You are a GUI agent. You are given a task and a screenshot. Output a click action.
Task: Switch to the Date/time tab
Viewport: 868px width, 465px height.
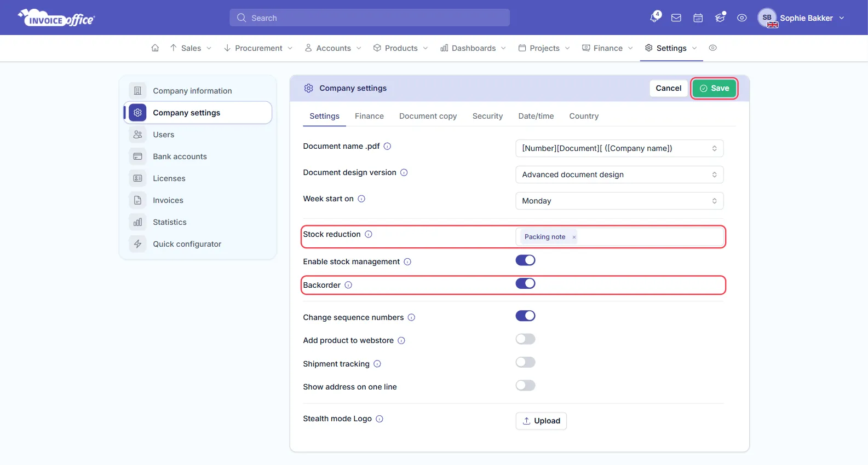536,116
